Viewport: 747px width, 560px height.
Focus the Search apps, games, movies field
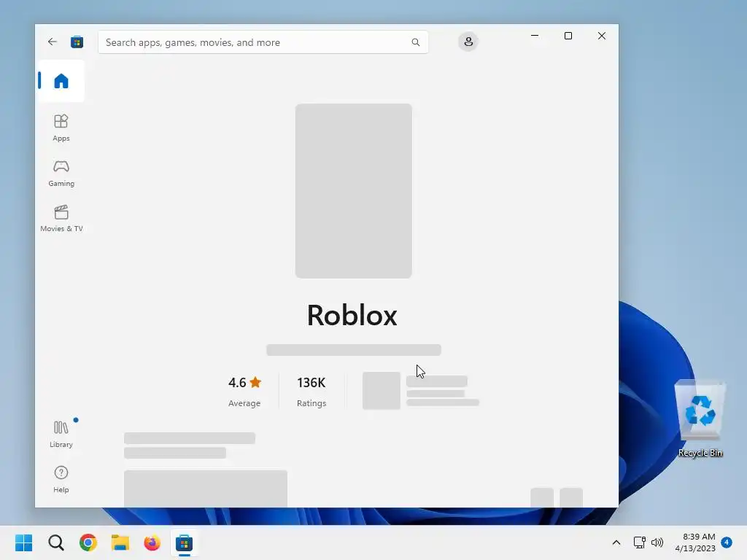coord(263,42)
